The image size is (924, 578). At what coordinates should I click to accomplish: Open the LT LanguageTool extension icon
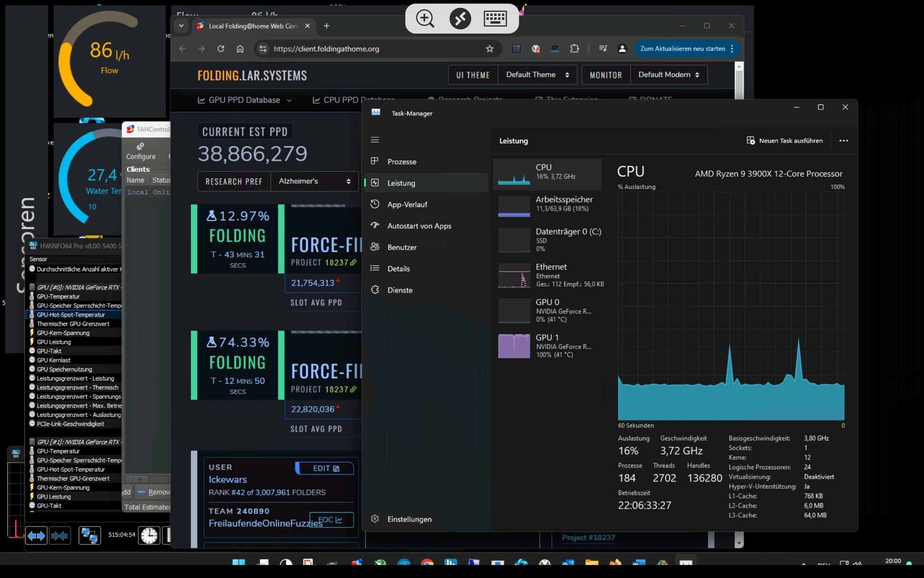555,48
